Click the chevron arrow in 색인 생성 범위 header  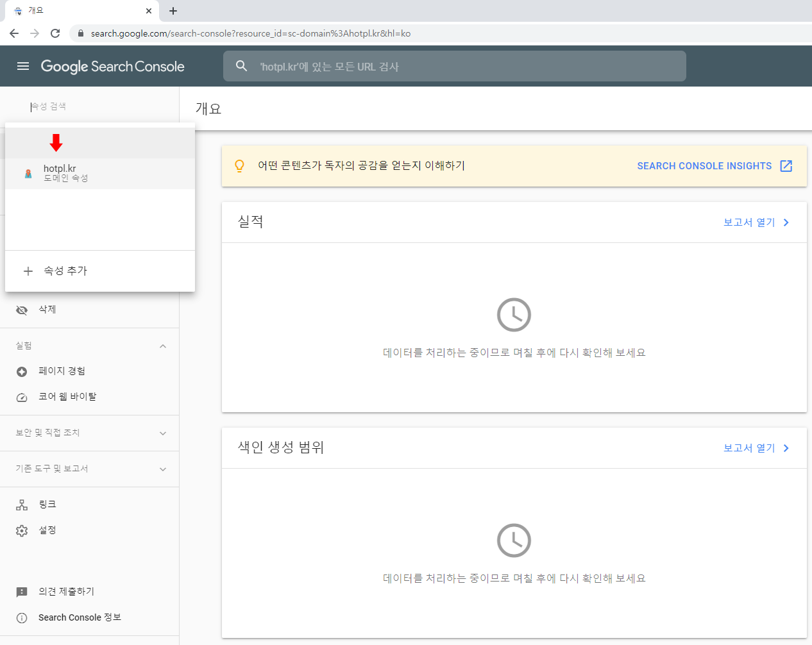point(786,448)
